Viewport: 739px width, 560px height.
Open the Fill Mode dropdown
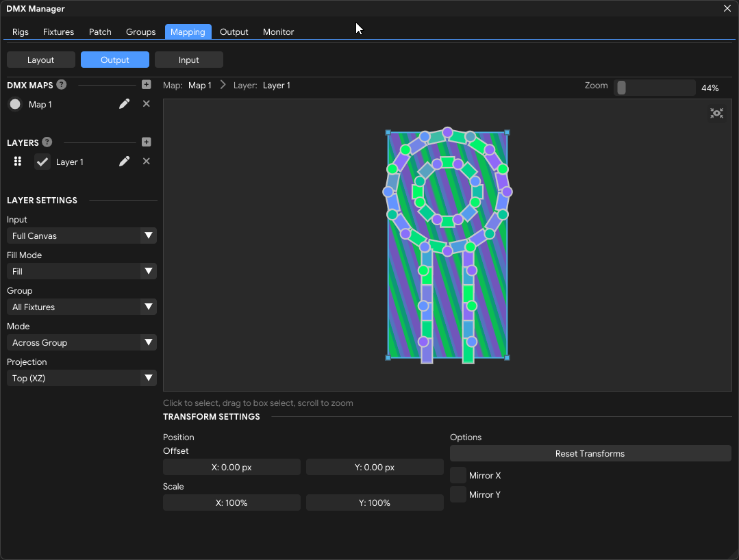click(x=82, y=271)
